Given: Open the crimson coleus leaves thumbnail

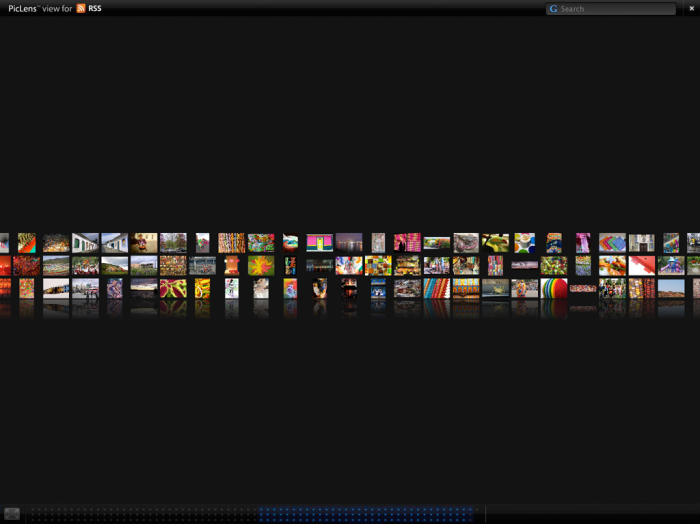Looking at the screenshot, I should tap(173, 288).
